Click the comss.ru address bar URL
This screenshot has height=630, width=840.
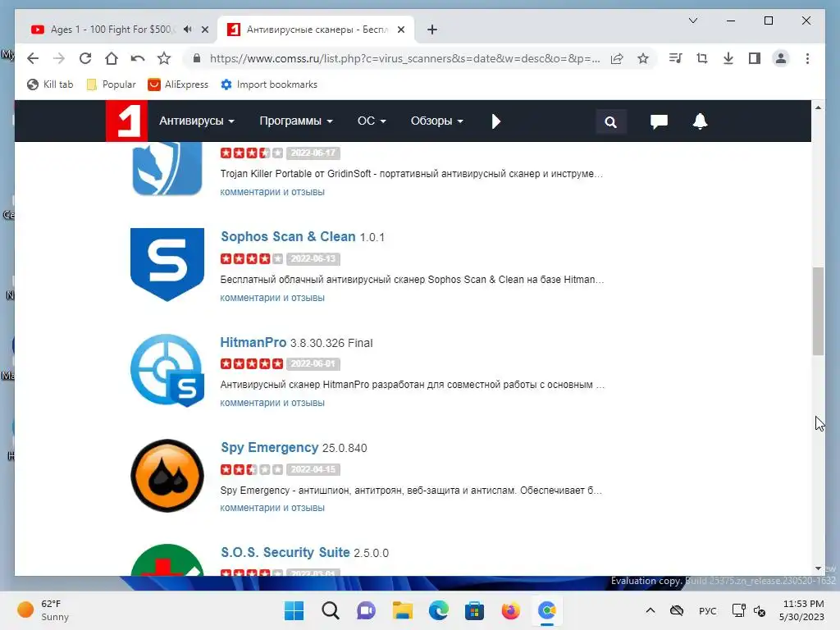coord(404,58)
